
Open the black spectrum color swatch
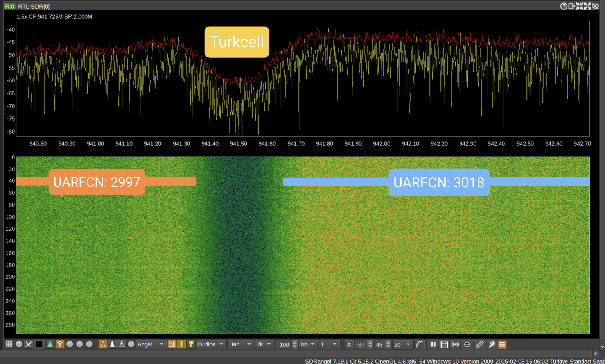point(39,344)
